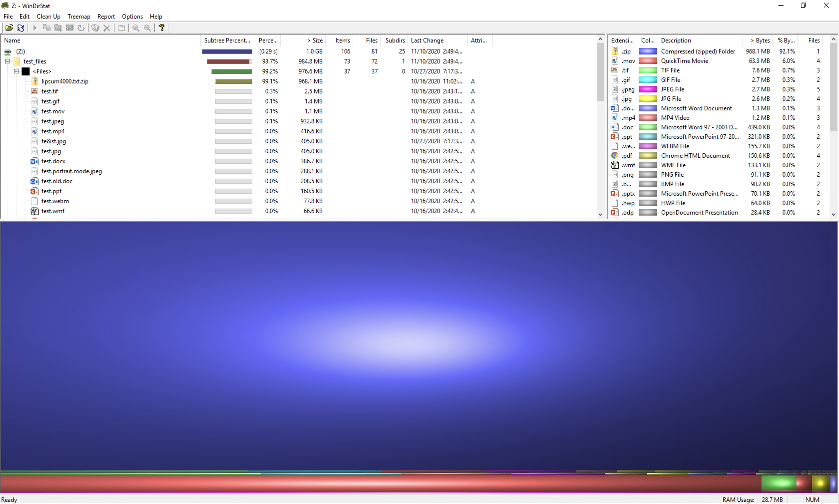Select the test.webm file
839x504 pixels.
coord(55,201)
